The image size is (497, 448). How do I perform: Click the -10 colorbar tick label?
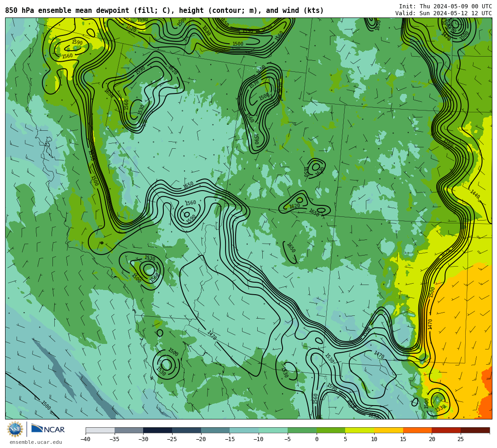tap(259, 439)
